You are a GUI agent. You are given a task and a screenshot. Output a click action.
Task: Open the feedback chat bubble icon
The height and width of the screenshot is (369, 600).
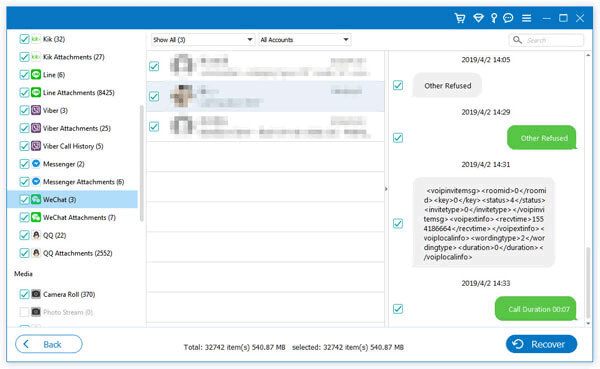coord(508,18)
